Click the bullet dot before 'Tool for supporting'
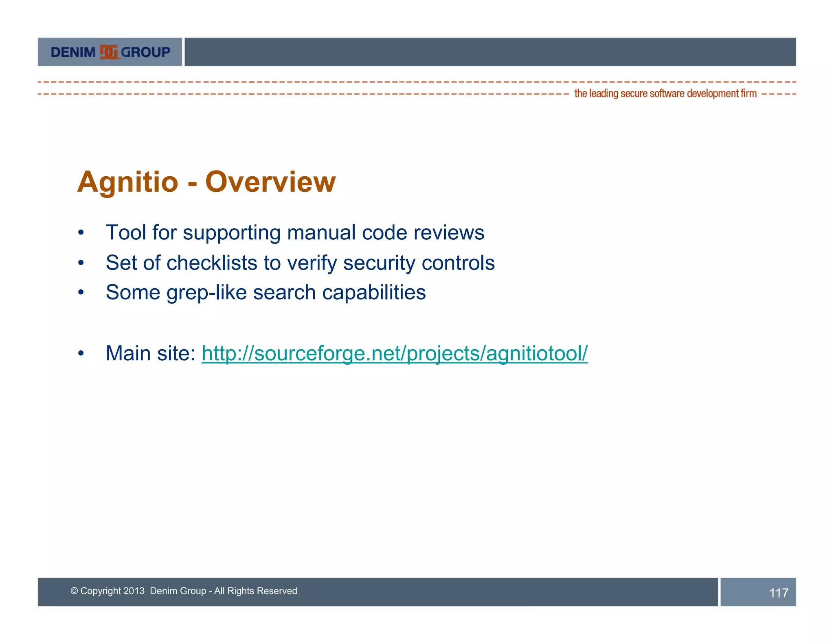Image resolution: width=834 pixels, height=644 pixels. pyautogui.click(x=81, y=233)
